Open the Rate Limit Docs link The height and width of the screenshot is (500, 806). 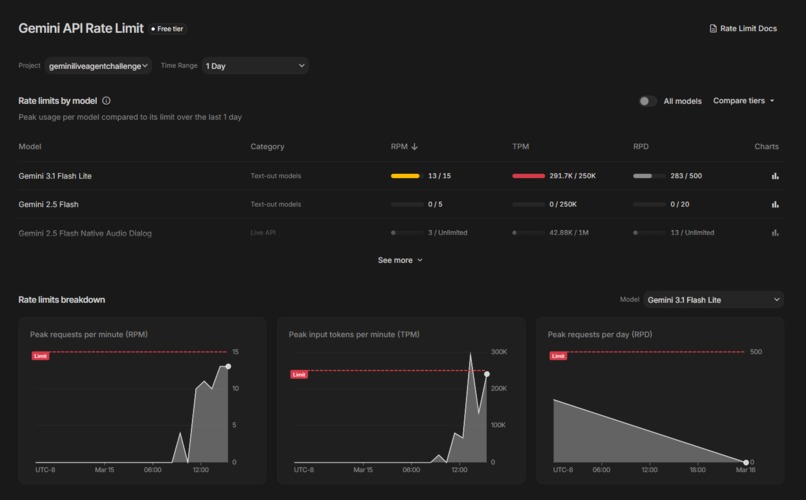point(743,28)
